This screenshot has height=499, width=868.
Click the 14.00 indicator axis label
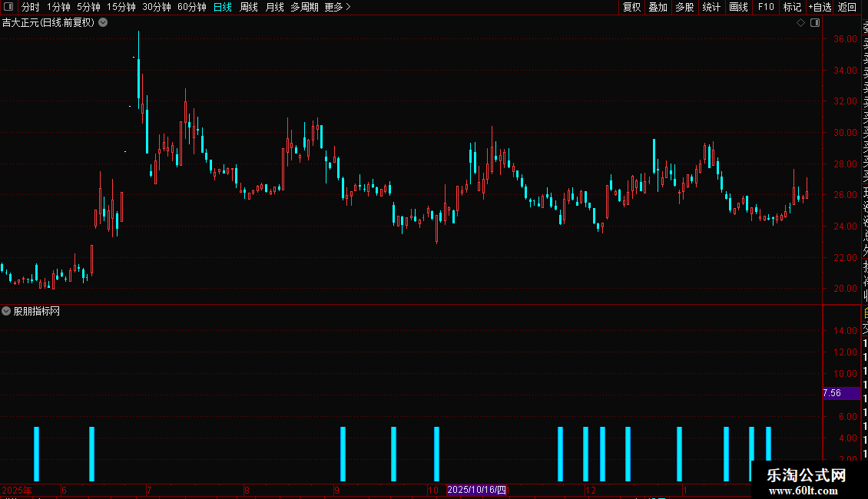pyautogui.click(x=845, y=331)
